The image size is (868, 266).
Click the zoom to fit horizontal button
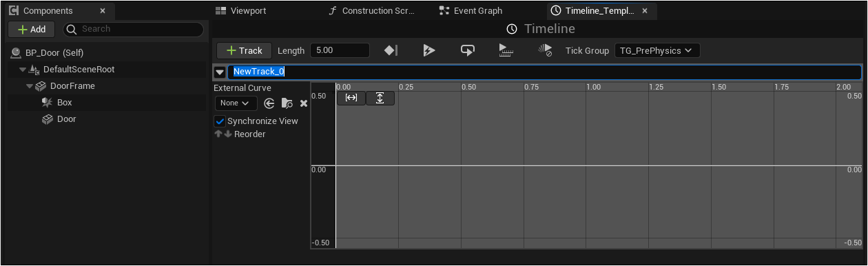[351, 98]
